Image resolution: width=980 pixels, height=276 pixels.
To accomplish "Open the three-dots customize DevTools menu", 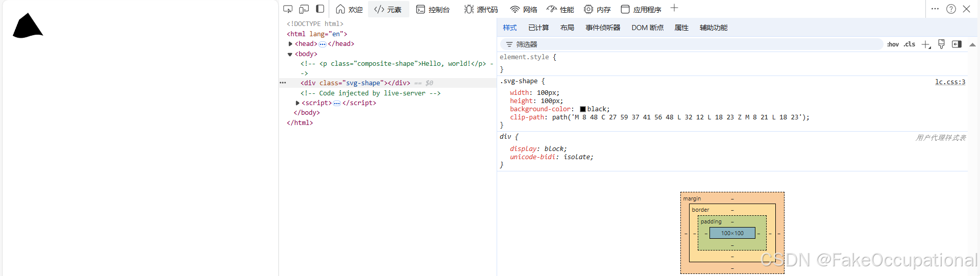I will (x=935, y=9).
